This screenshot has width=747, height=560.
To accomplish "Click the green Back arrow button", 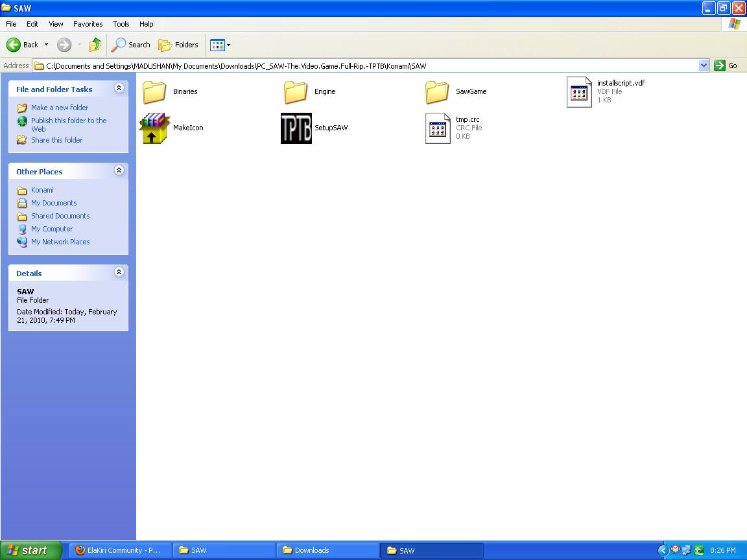I will 14,45.
